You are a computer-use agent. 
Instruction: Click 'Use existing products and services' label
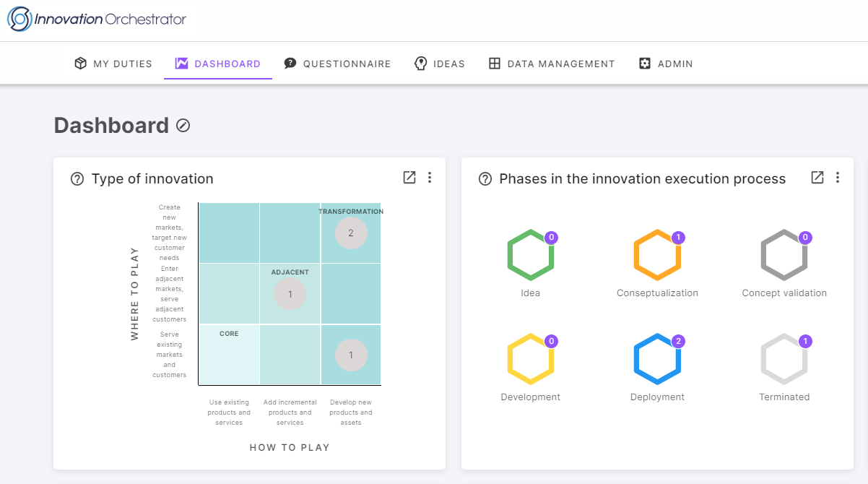[x=229, y=412]
